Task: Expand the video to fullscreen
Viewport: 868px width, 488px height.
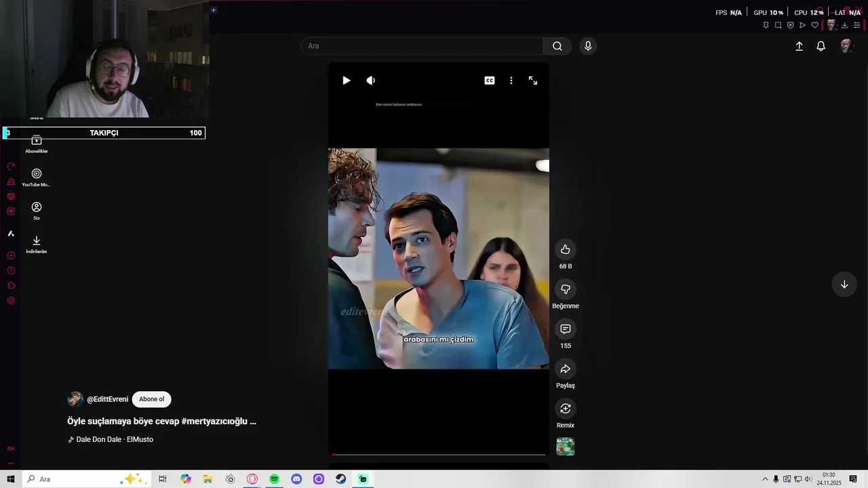Action: click(533, 81)
